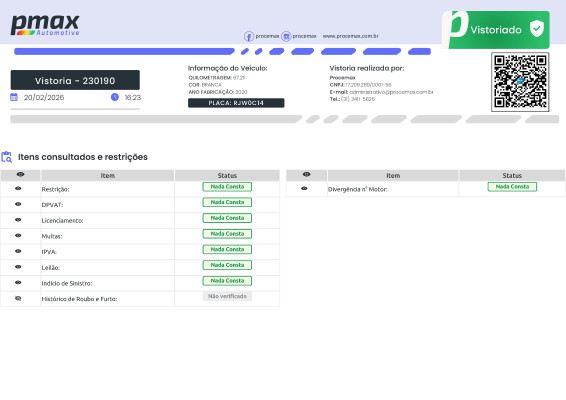Click the Instagram procemax icon
The width and height of the screenshot is (566, 400).
(x=286, y=36)
